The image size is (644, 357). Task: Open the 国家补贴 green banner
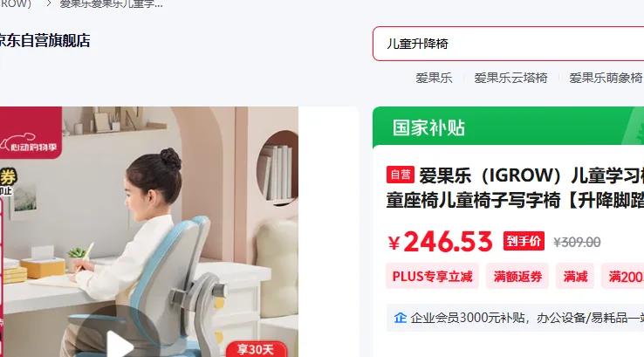[508, 127]
